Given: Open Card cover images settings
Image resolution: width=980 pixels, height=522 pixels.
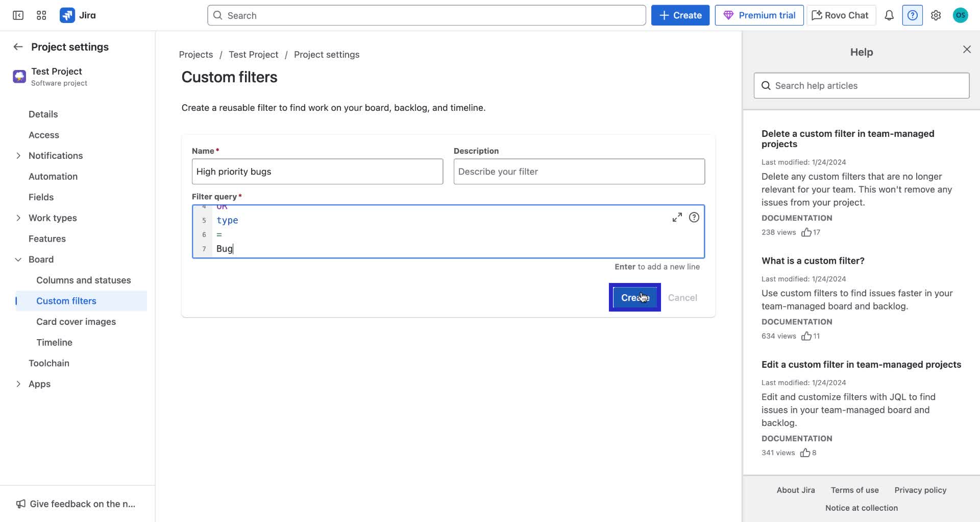Looking at the screenshot, I should click(x=76, y=322).
